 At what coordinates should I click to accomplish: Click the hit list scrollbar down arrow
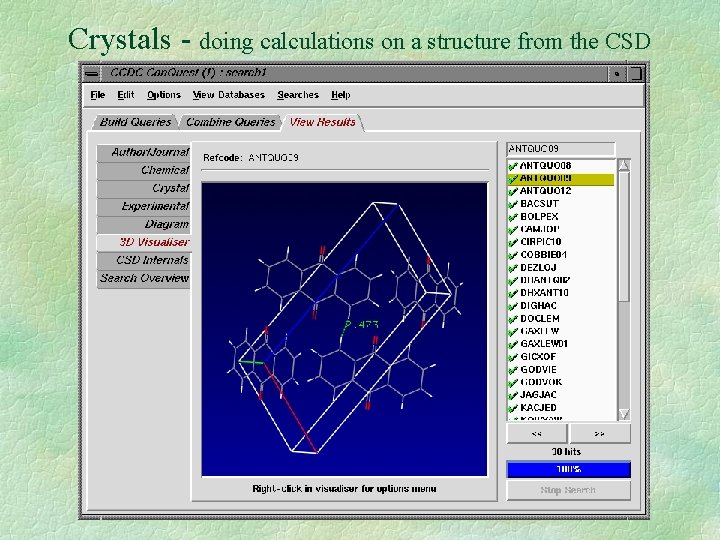pos(624,414)
